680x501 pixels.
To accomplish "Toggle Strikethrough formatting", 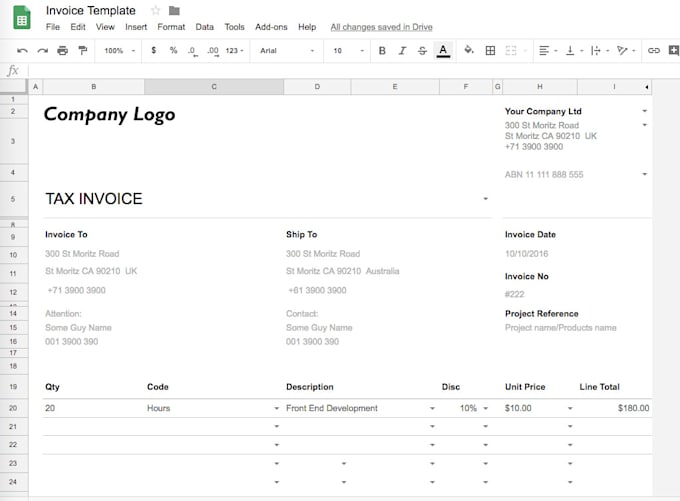I will pos(422,51).
